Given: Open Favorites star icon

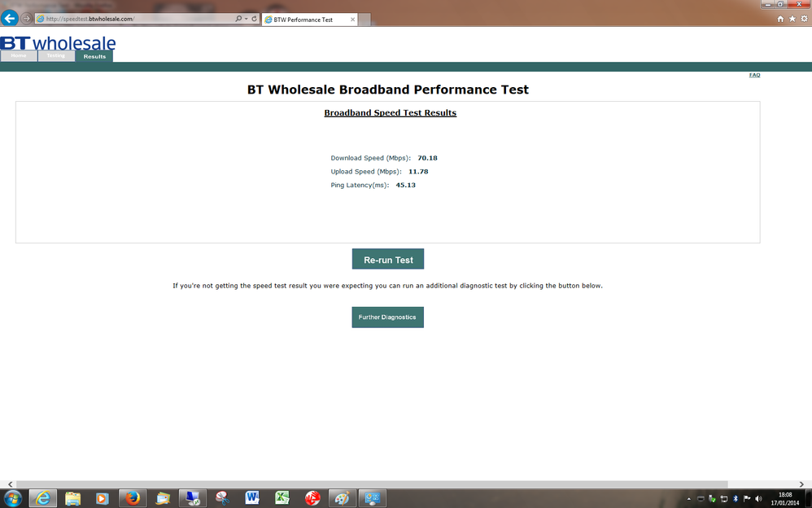Looking at the screenshot, I should pyautogui.click(x=792, y=19).
